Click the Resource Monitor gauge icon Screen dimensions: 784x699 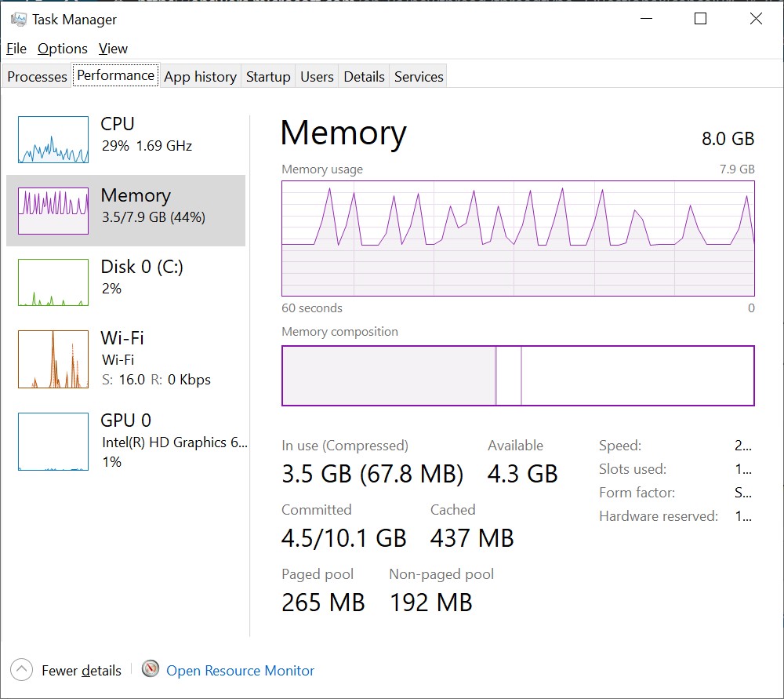click(x=151, y=669)
